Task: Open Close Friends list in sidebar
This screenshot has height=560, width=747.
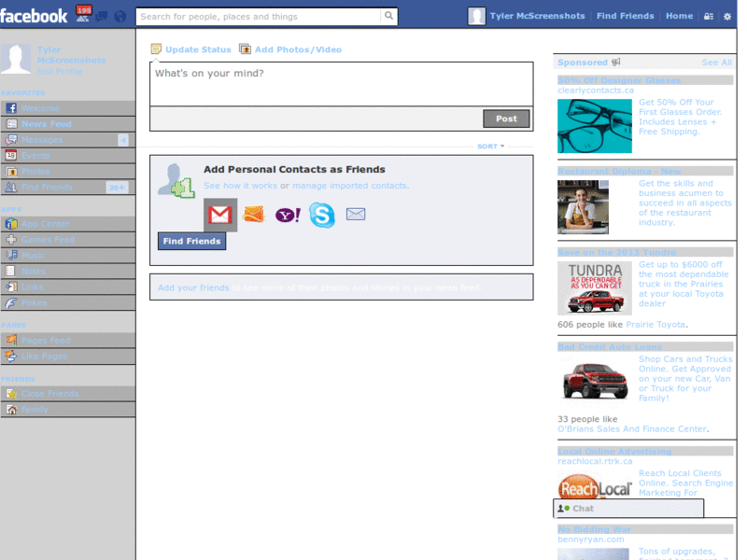Action: (x=67, y=393)
